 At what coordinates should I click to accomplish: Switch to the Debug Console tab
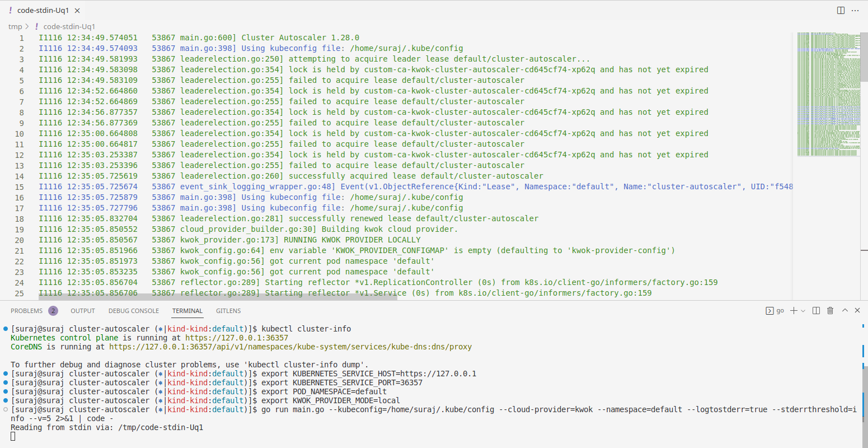pyautogui.click(x=134, y=311)
